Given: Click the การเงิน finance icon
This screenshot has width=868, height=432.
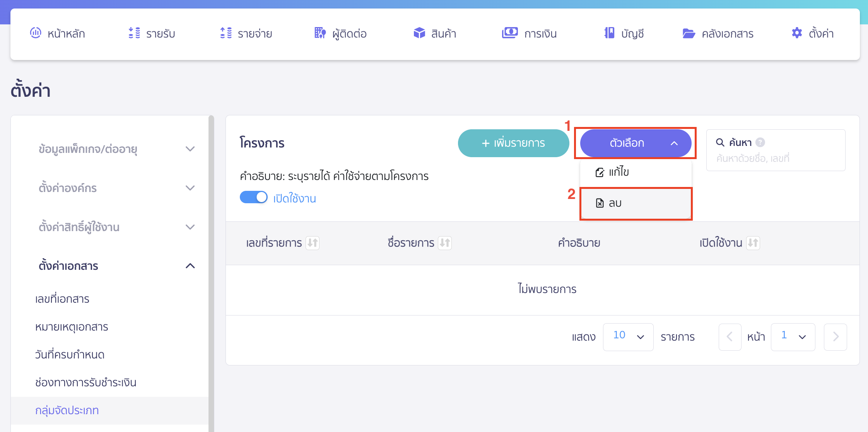Looking at the screenshot, I should [510, 33].
